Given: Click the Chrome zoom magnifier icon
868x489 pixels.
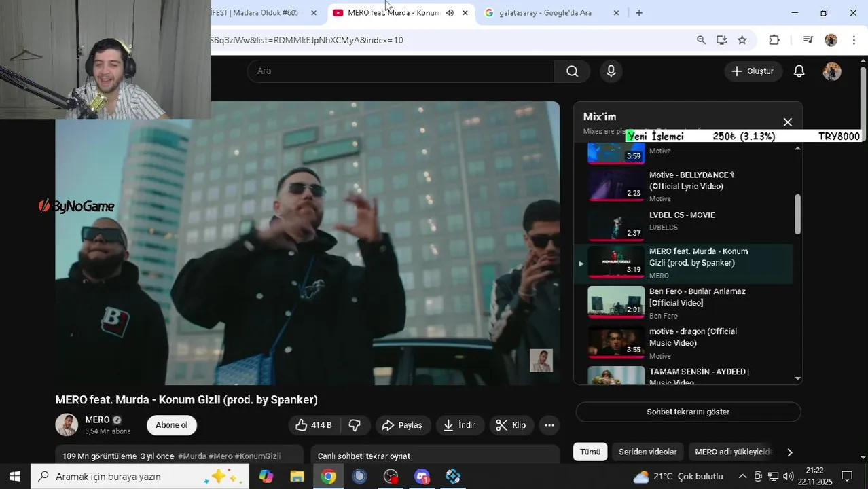Looking at the screenshot, I should tap(701, 40).
